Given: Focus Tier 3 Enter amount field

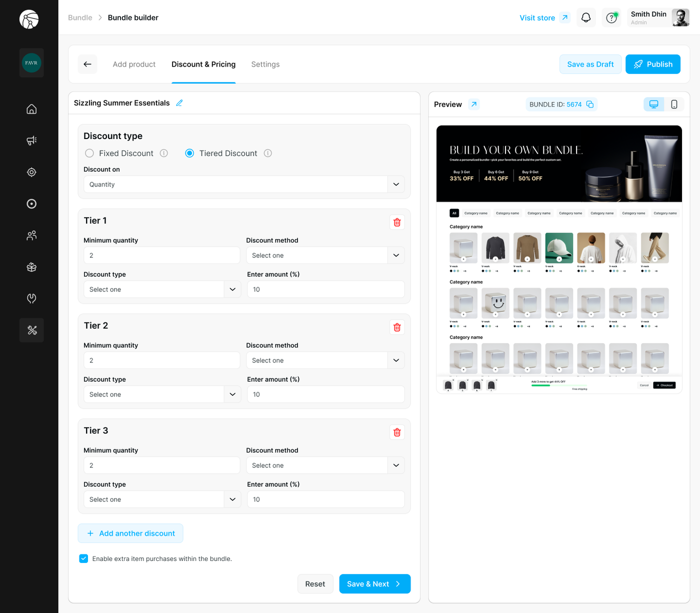Looking at the screenshot, I should [326, 499].
